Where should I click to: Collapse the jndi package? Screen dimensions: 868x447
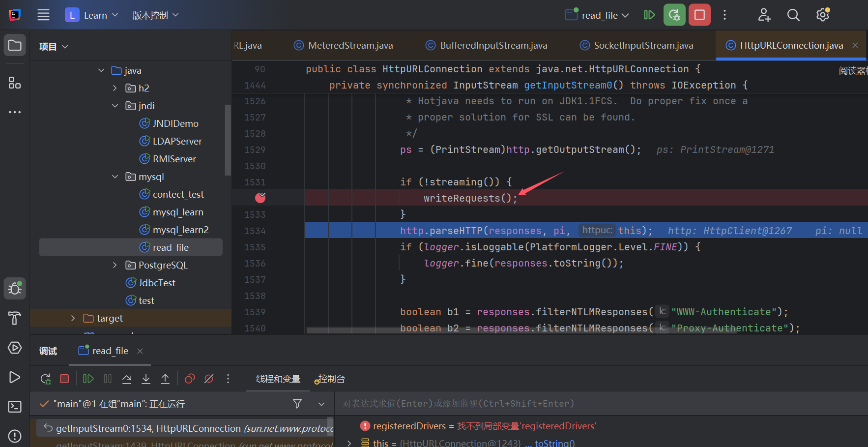tap(115, 106)
